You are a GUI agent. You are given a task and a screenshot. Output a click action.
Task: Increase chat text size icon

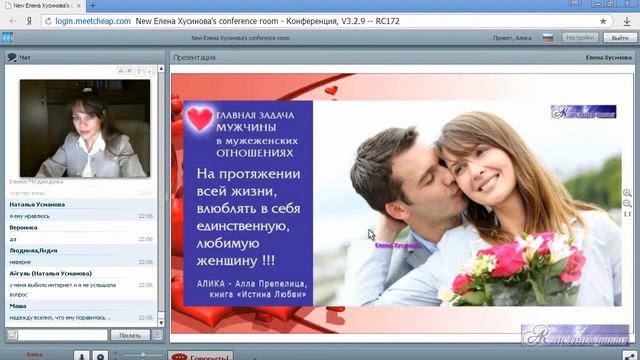pyautogui.click(x=140, y=71)
